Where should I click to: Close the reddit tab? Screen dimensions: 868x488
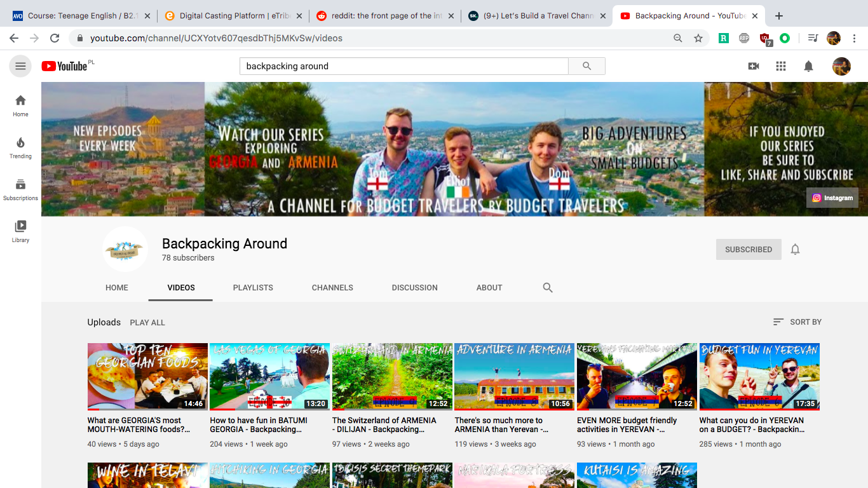click(x=451, y=16)
